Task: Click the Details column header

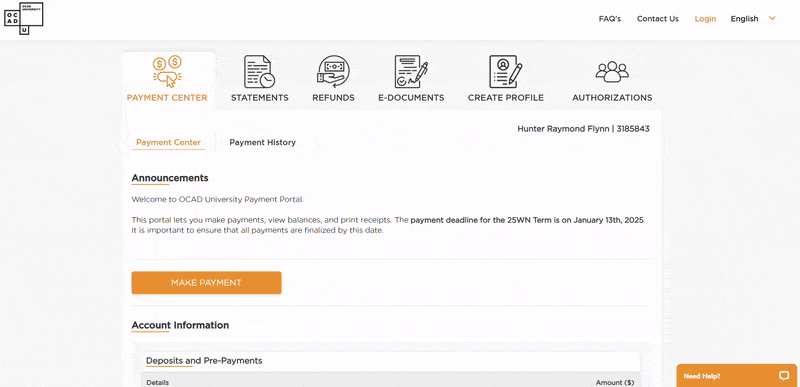Action: [x=158, y=382]
